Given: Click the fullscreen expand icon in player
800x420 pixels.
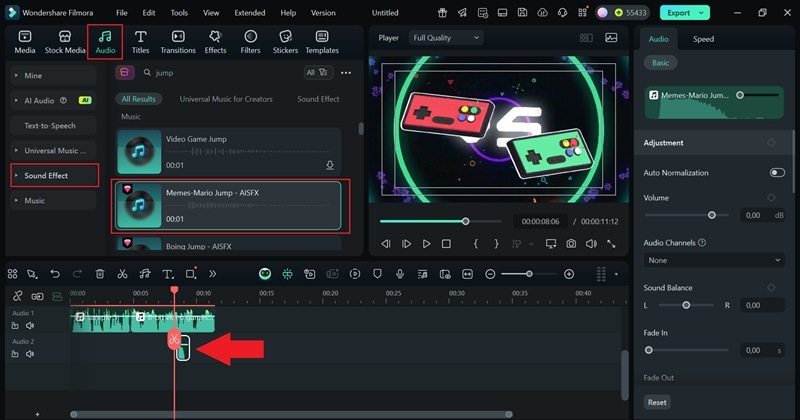Looking at the screenshot, I should (x=611, y=244).
